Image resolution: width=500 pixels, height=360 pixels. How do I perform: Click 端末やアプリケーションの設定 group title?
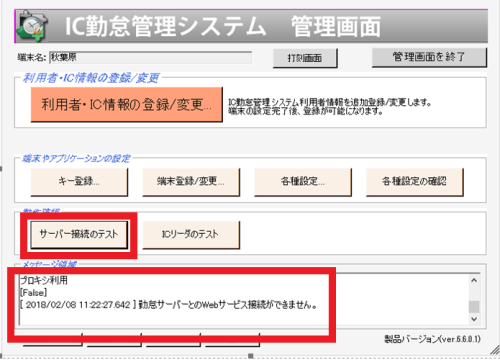(x=76, y=158)
